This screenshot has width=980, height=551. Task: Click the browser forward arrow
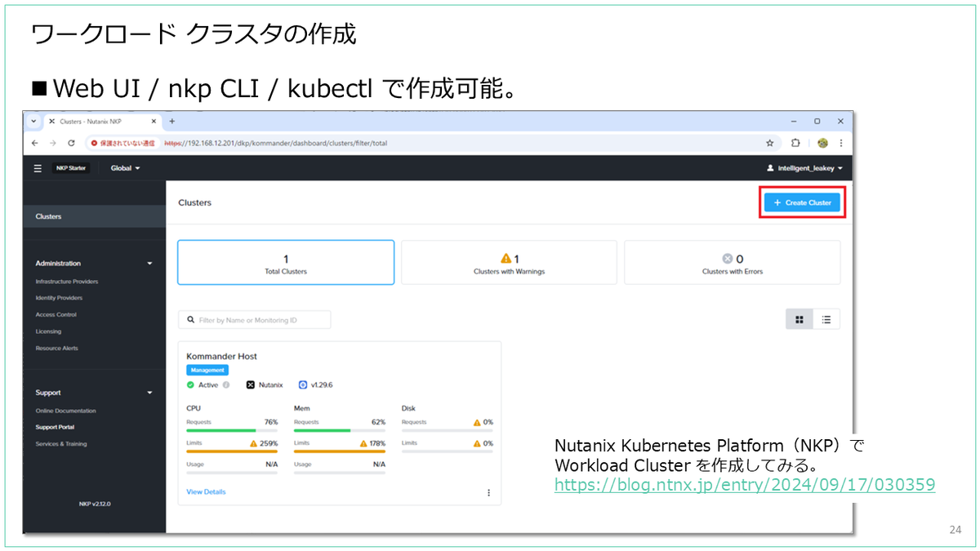coord(52,143)
